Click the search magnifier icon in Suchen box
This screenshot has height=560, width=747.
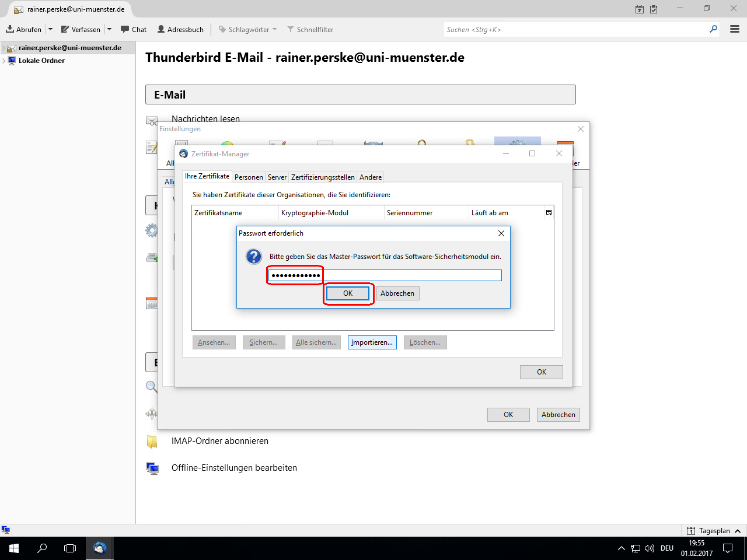tap(713, 29)
